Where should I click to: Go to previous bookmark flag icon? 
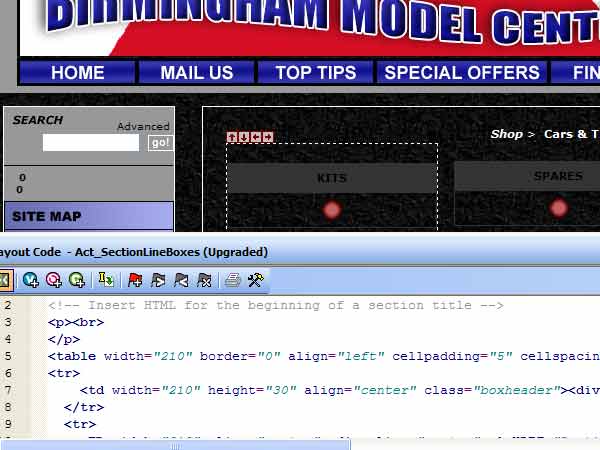(x=181, y=280)
